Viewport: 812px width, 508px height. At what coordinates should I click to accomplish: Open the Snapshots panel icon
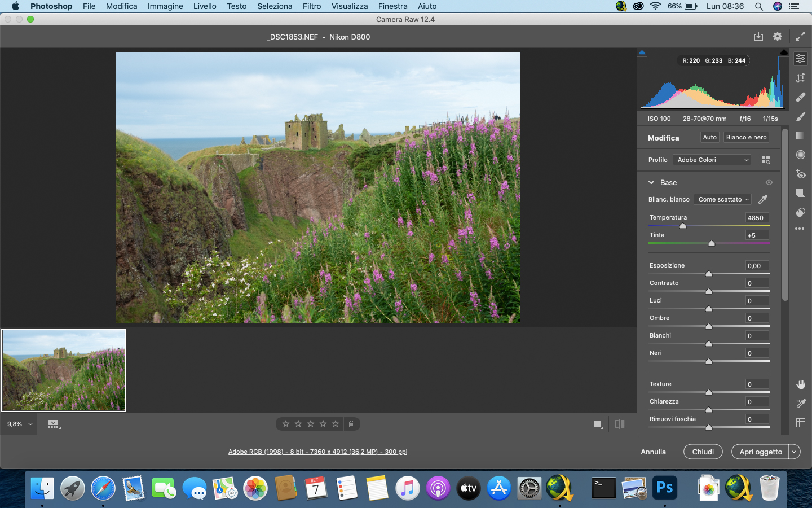pos(800,193)
